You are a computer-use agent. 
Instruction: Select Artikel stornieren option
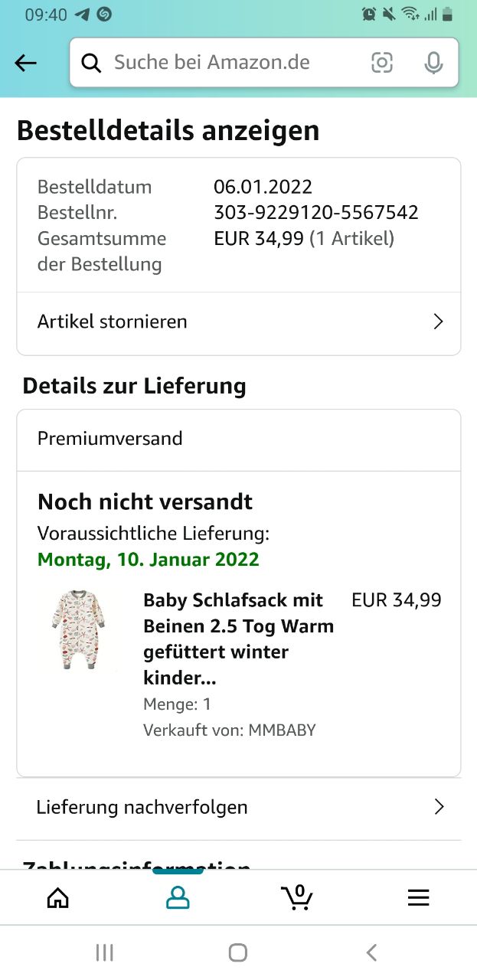click(113, 322)
